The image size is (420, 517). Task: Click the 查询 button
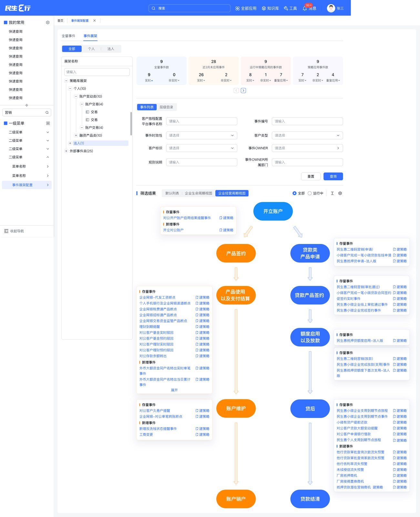pos(333,176)
